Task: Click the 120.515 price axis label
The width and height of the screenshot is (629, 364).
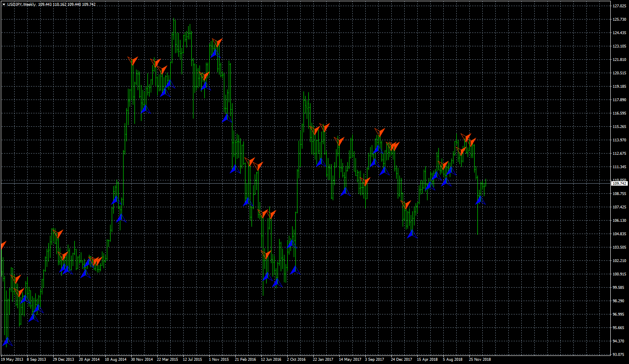Action: pos(619,73)
